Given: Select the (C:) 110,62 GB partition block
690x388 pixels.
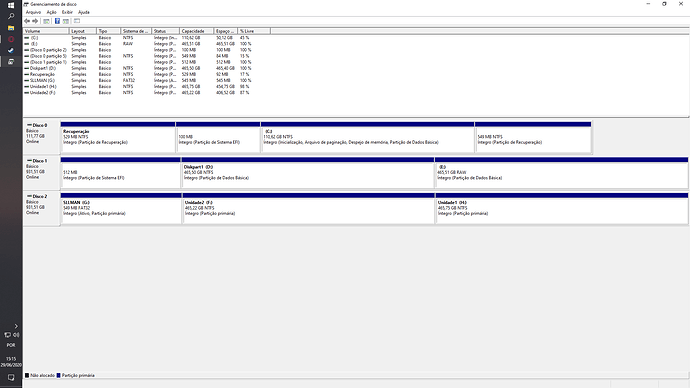Looking at the screenshot, I should (367, 137).
